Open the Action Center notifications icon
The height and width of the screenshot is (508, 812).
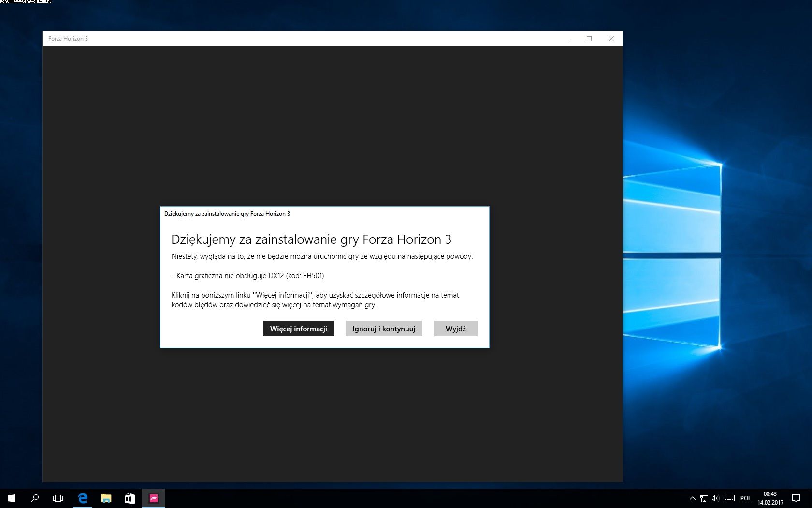click(796, 498)
